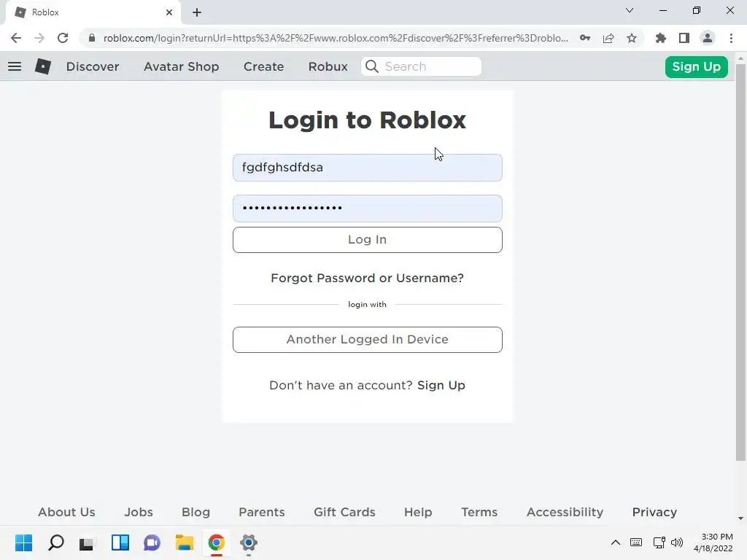Open the Windows Start menu
The height and width of the screenshot is (560, 747).
[x=24, y=542]
